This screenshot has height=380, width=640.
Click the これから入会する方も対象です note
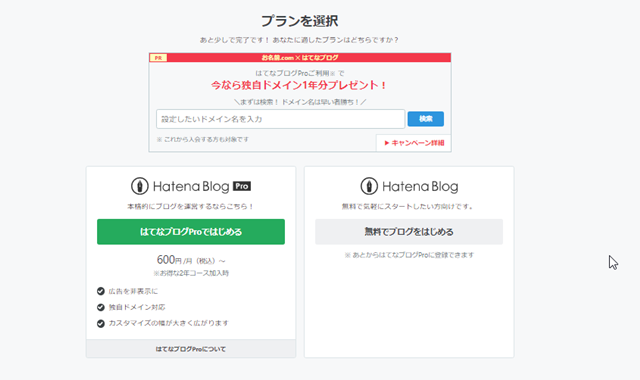[202, 140]
